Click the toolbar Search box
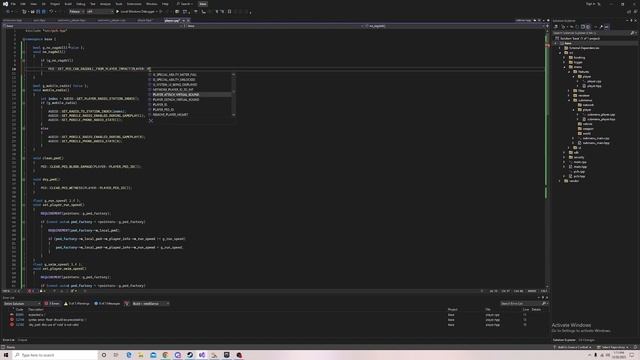Screen dimensions: 640x360 click(x=185, y=4)
